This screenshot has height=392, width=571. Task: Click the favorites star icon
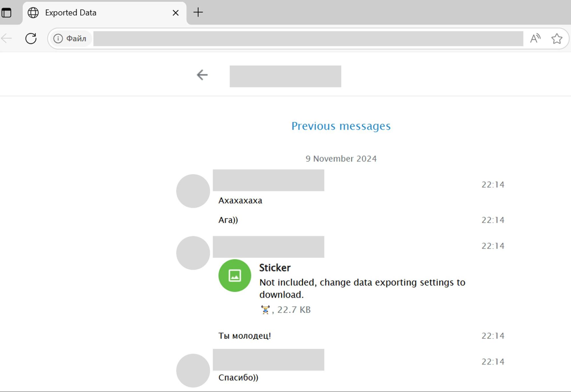point(556,38)
